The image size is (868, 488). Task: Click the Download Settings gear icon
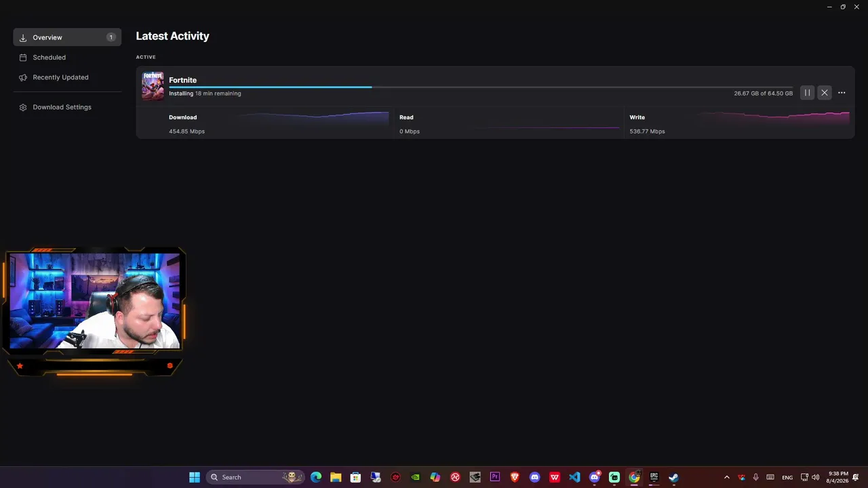(x=23, y=107)
